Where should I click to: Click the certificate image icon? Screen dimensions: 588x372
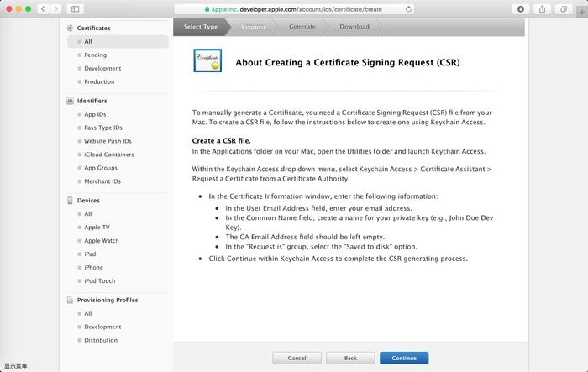tap(207, 61)
